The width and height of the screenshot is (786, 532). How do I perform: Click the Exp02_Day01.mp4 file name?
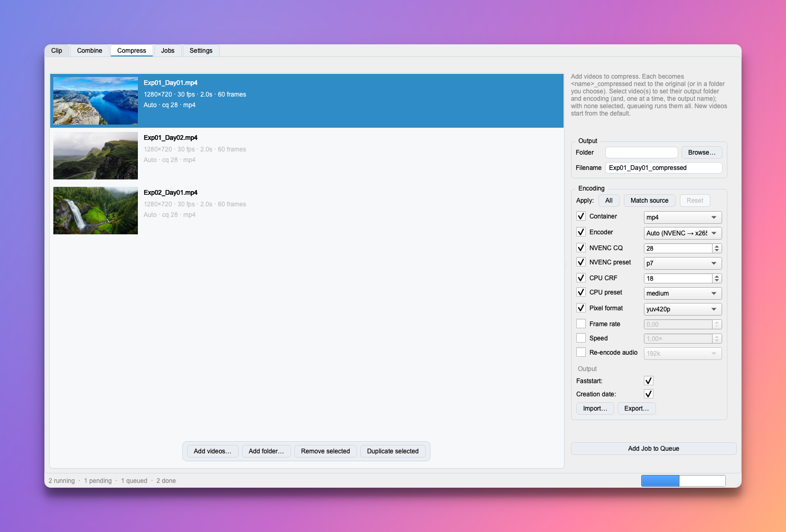tap(171, 193)
